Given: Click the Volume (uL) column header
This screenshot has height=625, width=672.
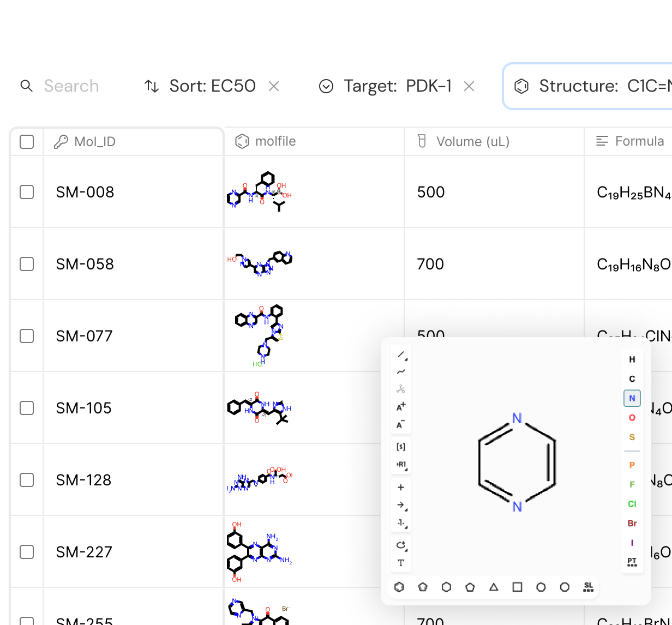Looking at the screenshot, I should pos(472,142).
